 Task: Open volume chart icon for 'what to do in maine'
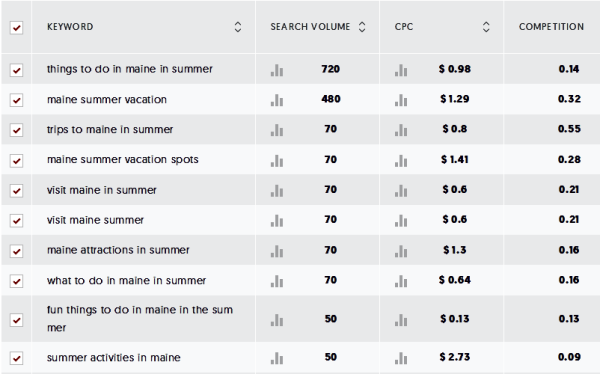(x=277, y=281)
